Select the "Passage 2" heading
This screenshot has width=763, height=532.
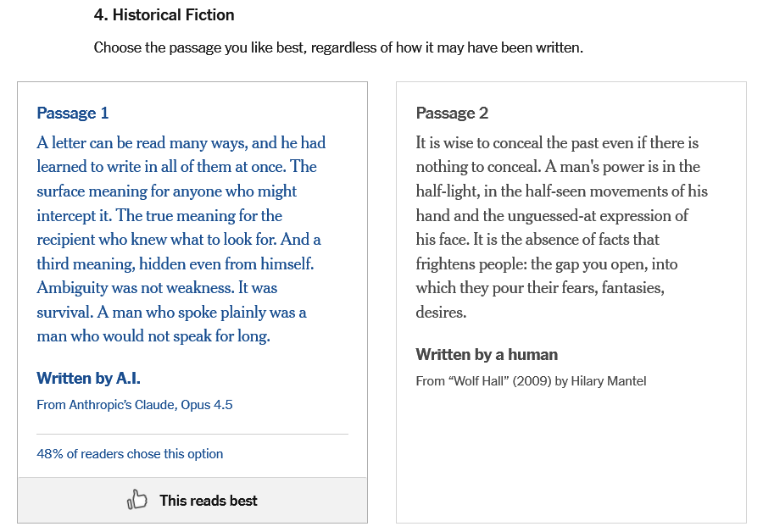point(452,114)
